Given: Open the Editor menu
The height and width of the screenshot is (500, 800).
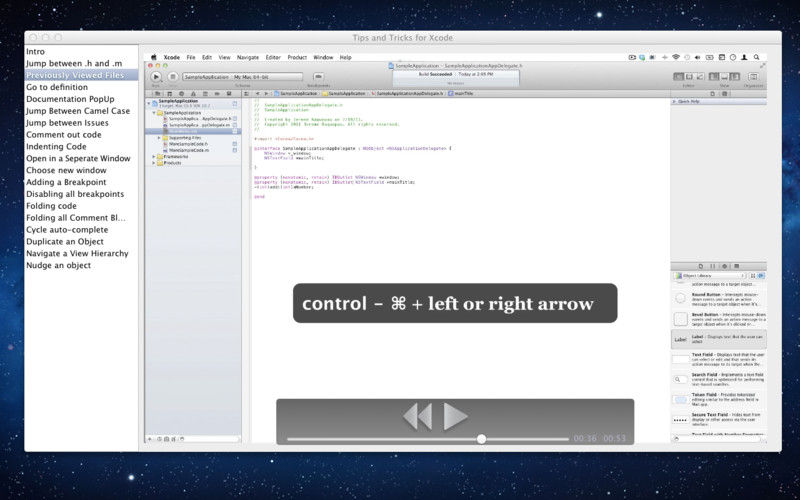Looking at the screenshot, I should 273,57.
